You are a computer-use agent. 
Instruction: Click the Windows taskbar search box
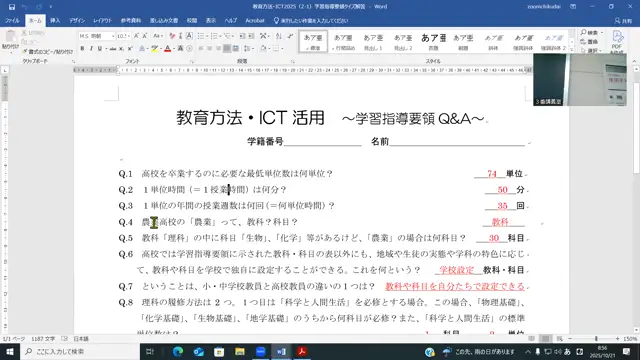80,351
